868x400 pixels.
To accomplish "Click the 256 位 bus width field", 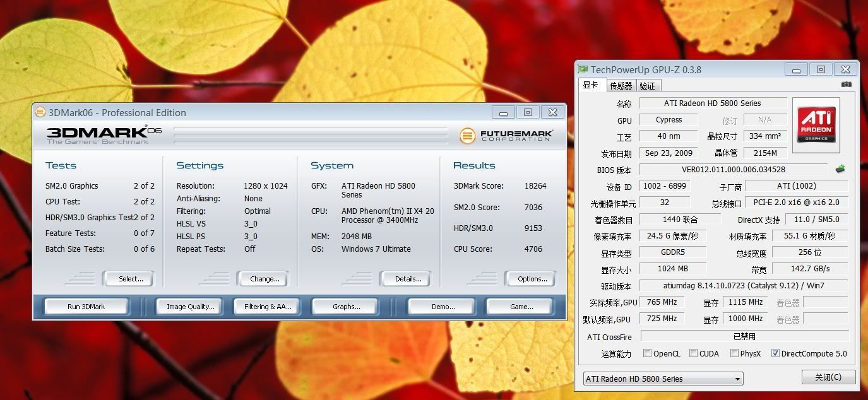I will click(811, 252).
